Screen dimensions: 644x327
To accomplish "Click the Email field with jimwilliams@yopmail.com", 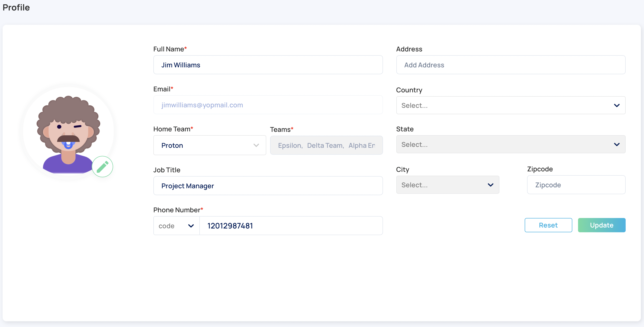I will pyautogui.click(x=268, y=105).
